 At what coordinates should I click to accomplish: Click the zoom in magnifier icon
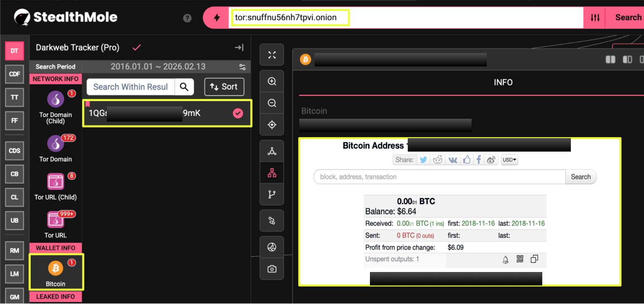click(272, 81)
